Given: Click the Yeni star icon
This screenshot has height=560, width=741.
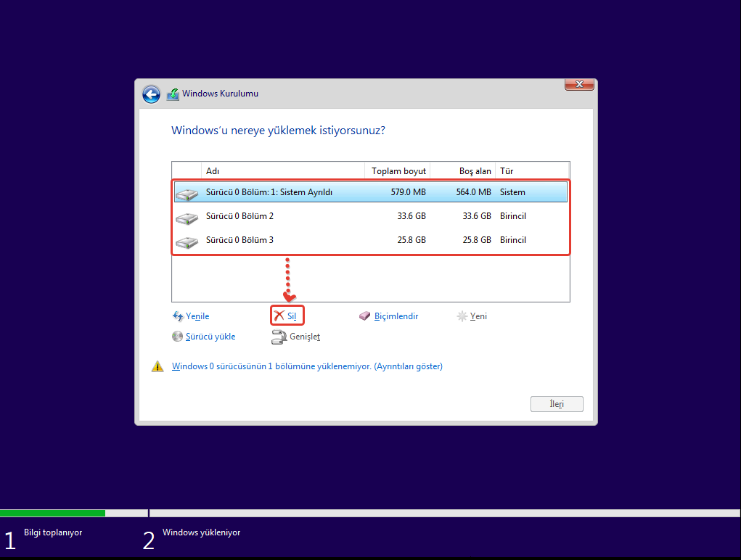Looking at the screenshot, I should [x=462, y=316].
